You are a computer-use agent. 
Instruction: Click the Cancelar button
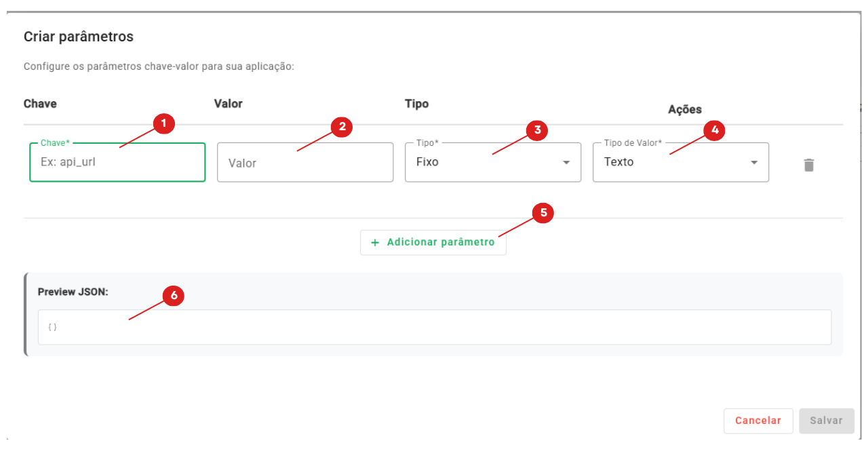coord(757,421)
